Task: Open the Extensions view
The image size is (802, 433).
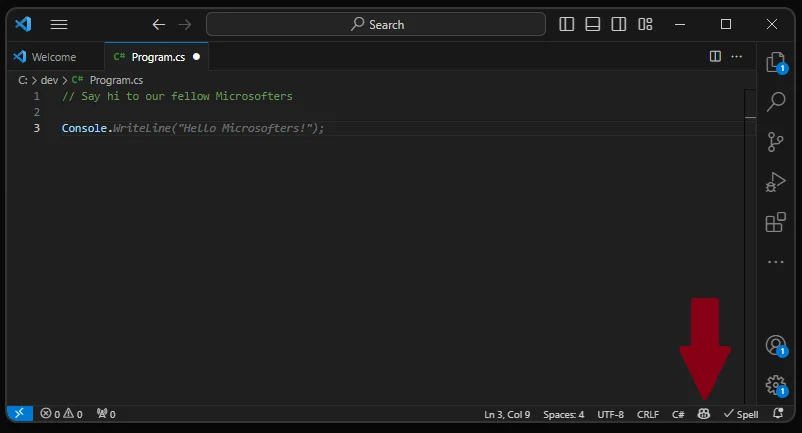Action: click(775, 222)
